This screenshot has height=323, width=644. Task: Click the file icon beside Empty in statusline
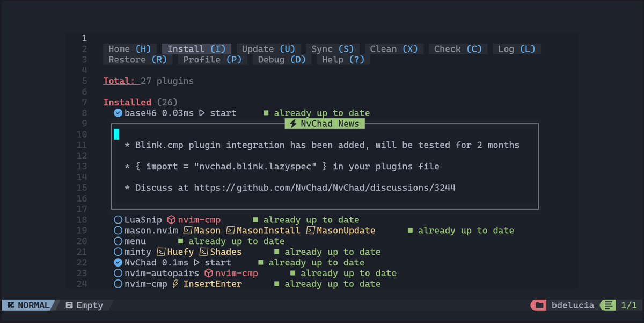tap(69, 305)
